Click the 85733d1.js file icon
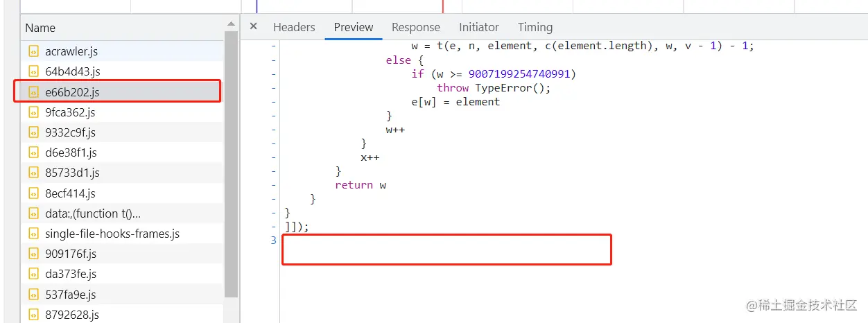The width and height of the screenshot is (868, 323). (33, 173)
